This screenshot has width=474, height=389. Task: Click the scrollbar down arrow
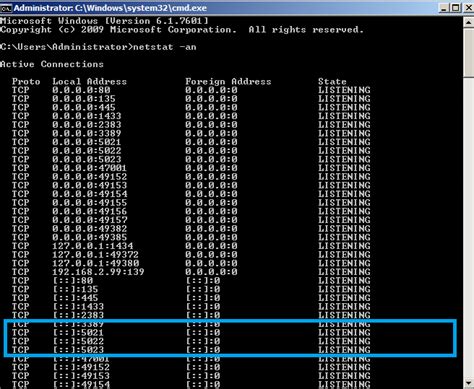click(x=468, y=383)
